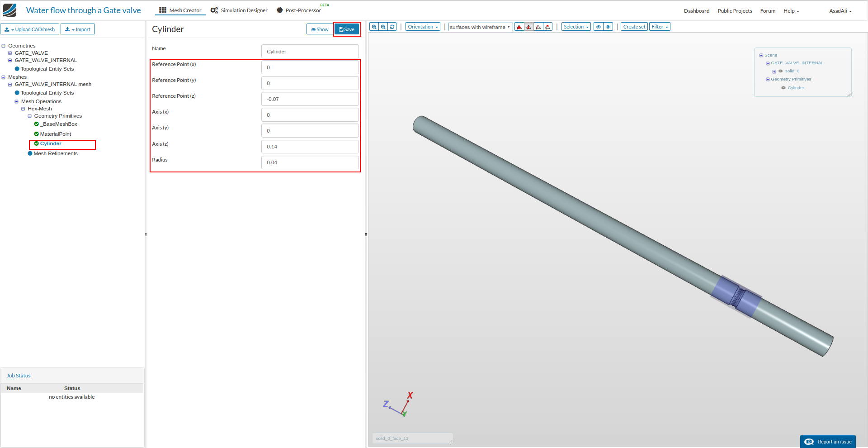Click the solid_0_face_13 selection label box
The width and height of the screenshot is (868, 448).
coord(412,438)
